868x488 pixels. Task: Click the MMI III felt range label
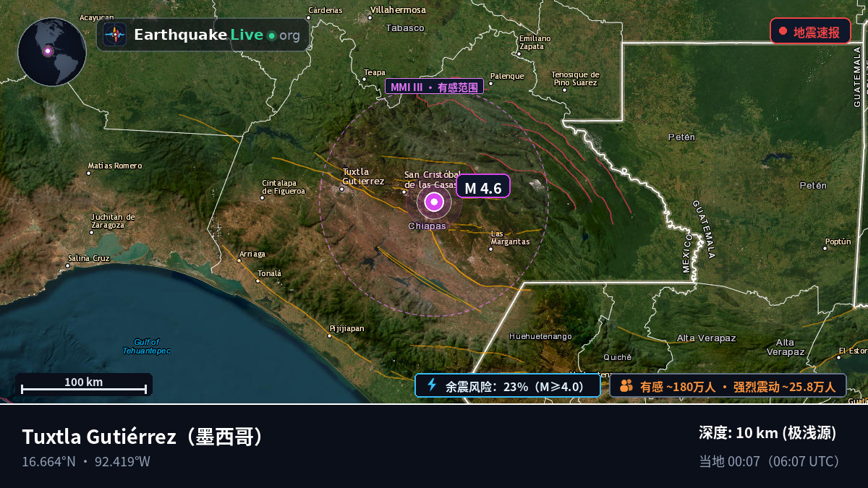(434, 87)
